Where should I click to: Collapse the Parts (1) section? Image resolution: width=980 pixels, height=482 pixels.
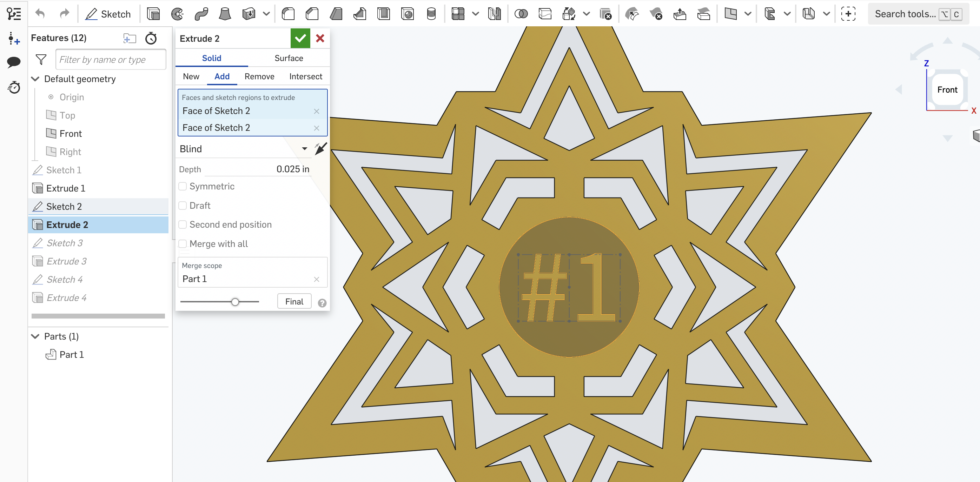(x=35, y=336)
